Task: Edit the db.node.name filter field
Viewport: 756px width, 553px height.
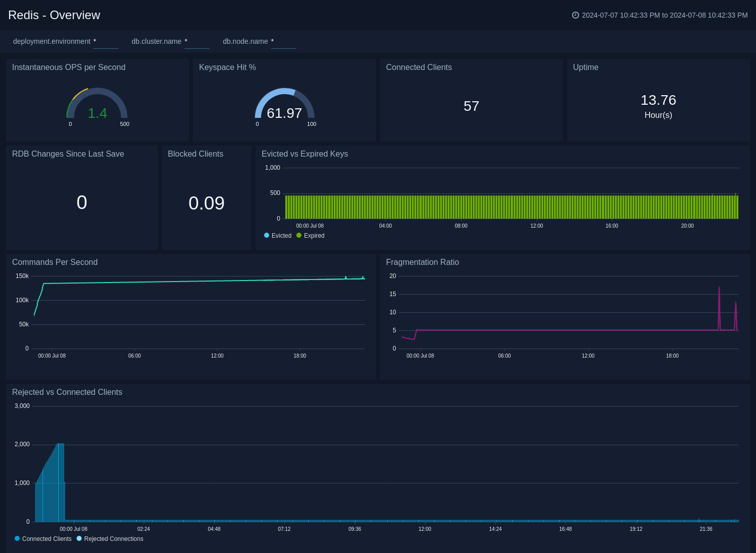Action: [284, 42]
